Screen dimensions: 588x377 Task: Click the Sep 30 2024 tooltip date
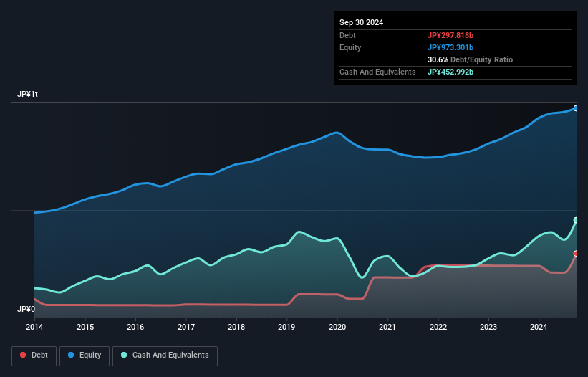(361, 22)
